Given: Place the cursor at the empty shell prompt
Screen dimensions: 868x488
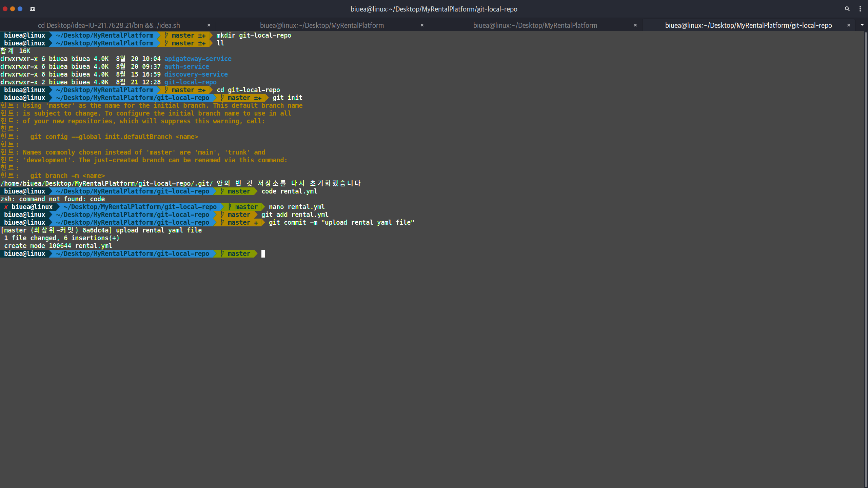Looking at the screenshot, I should coord(264,253).
